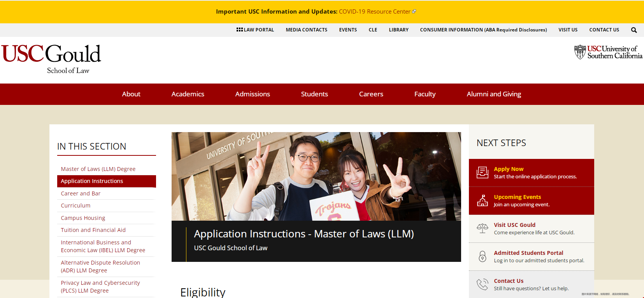Open the LAW PORTAL link

pyautogui.click(x=259, y=30)
